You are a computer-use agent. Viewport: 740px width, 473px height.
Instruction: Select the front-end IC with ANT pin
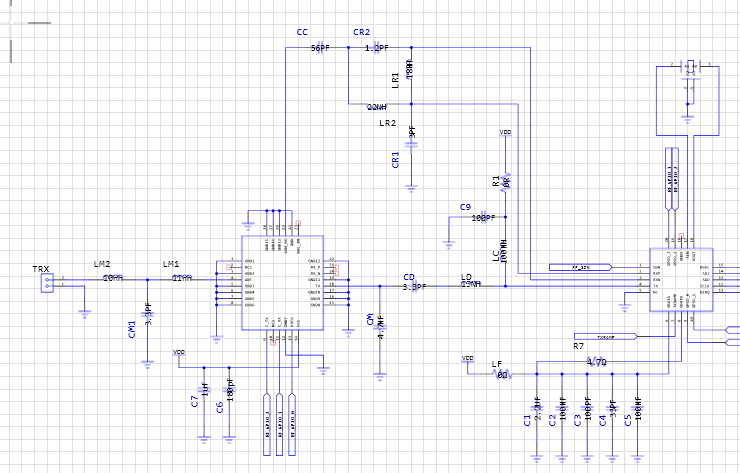tap(283, 283)
